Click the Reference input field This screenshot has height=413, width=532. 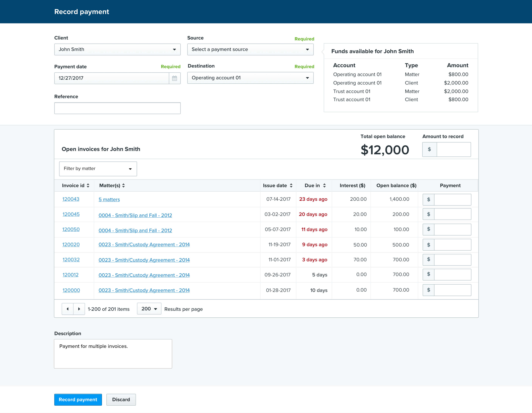point(117,108)
